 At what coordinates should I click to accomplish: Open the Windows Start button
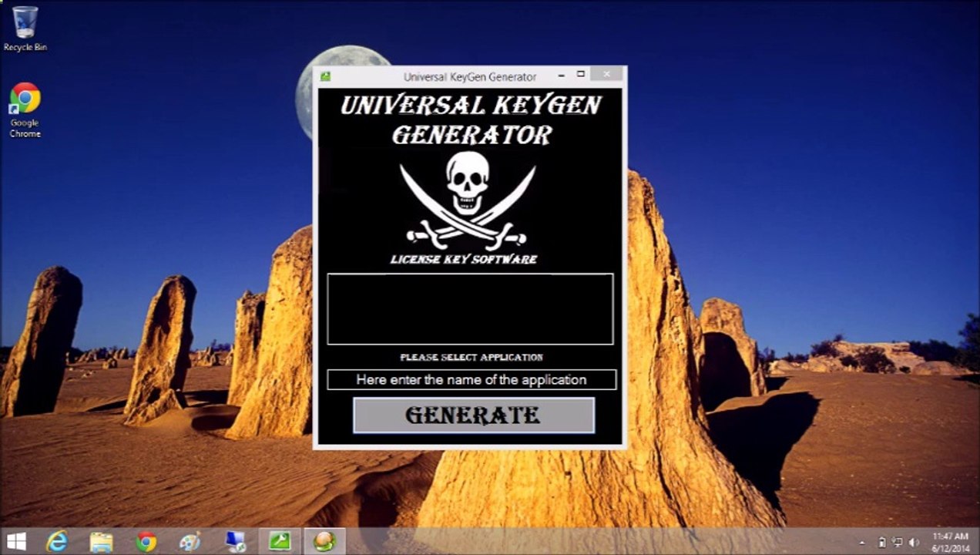16,542
